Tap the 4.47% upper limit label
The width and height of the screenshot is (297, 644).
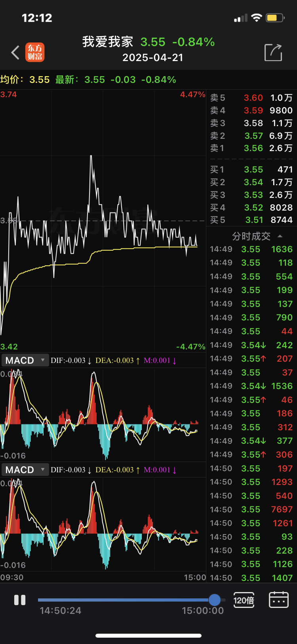point(192,94)
